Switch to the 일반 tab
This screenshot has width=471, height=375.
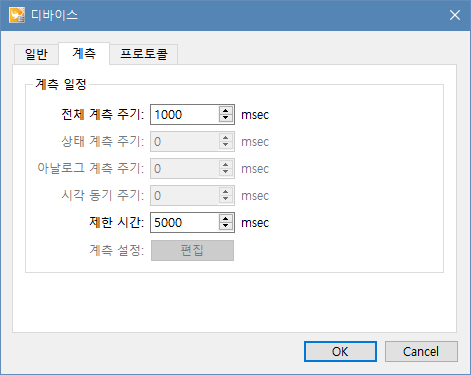[36, 54]
